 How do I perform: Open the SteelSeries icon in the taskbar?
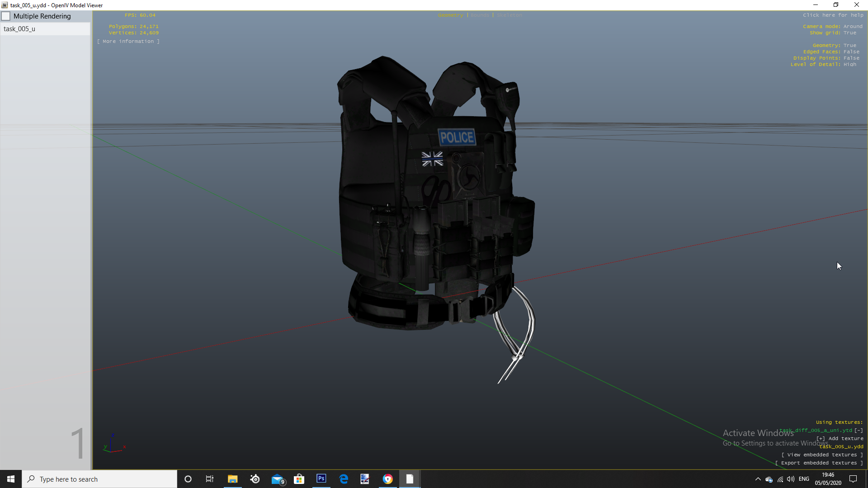tap(255, 479)
